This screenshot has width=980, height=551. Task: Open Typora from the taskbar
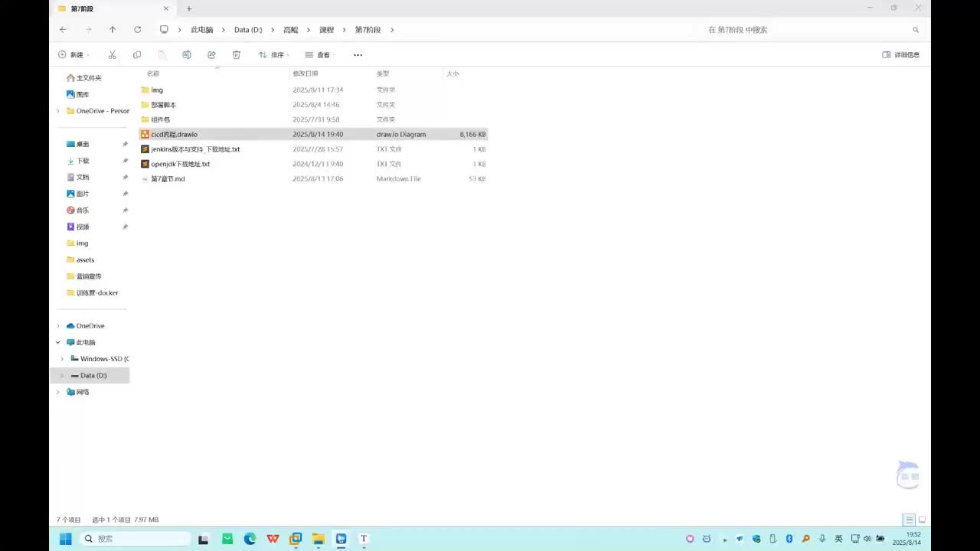tap(364, 539)
